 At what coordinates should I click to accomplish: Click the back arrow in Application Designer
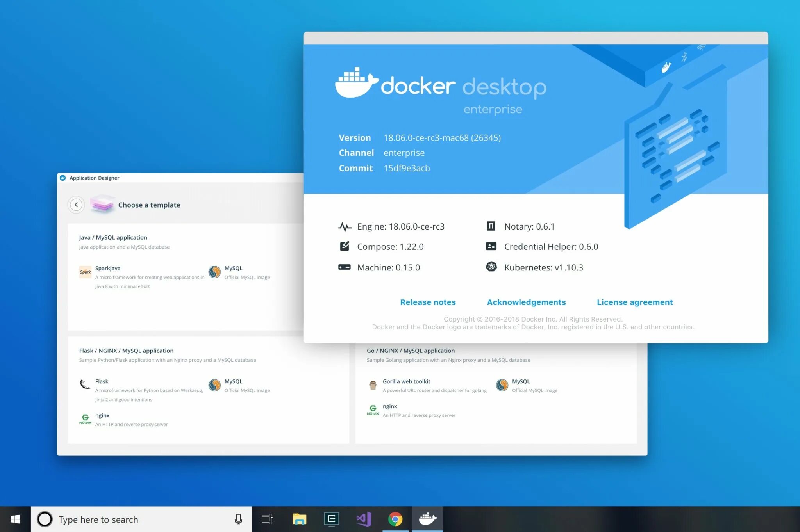pyautogui.click(x=76, y=205)
